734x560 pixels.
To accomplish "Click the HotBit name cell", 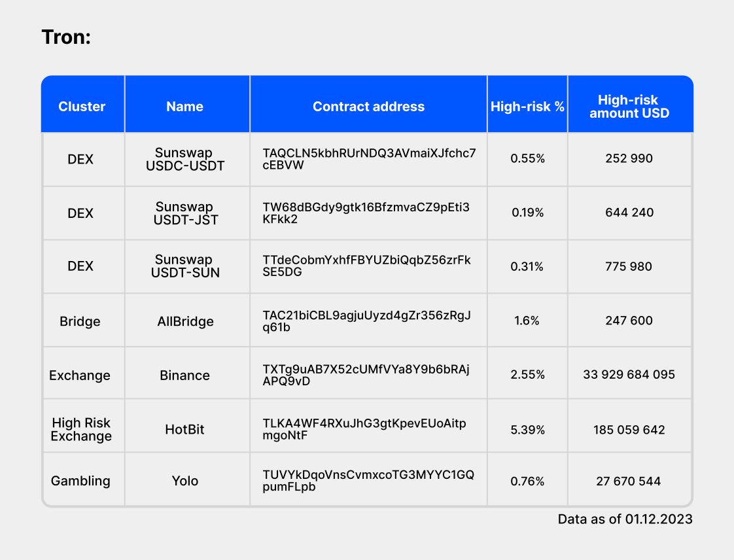I will (185, 429).
